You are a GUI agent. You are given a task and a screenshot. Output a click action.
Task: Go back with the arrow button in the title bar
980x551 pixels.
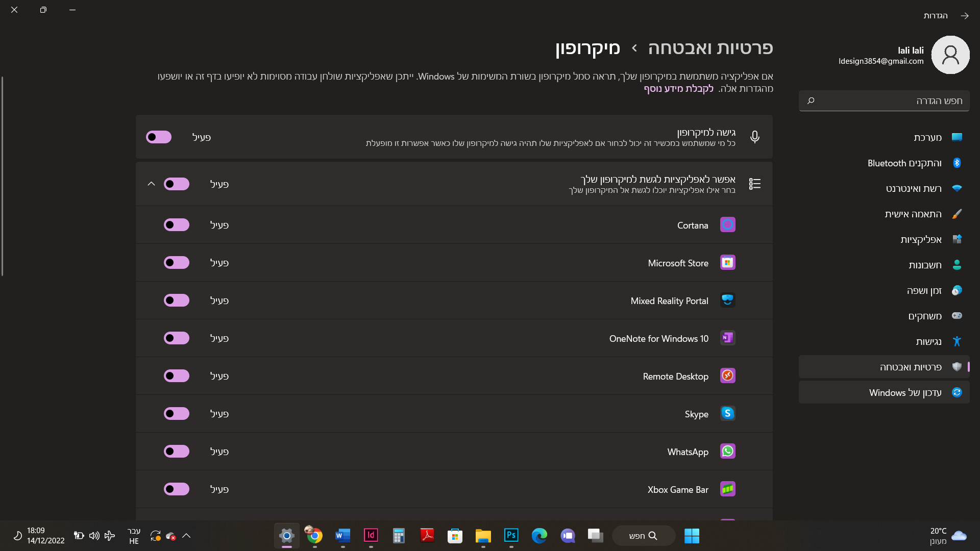[964, 16]
